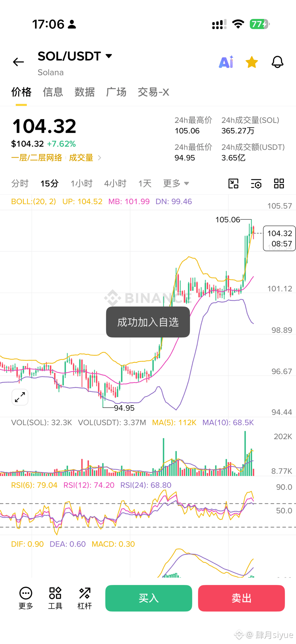Open the 更多 menu at bottom
The image size is (296, 644).
point(26,598)
